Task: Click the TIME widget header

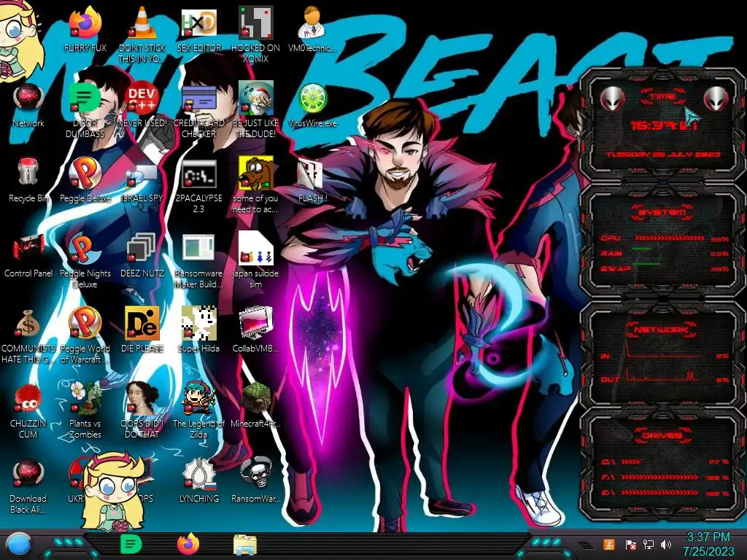Action: pyautogui.click(x=662, y=97)
